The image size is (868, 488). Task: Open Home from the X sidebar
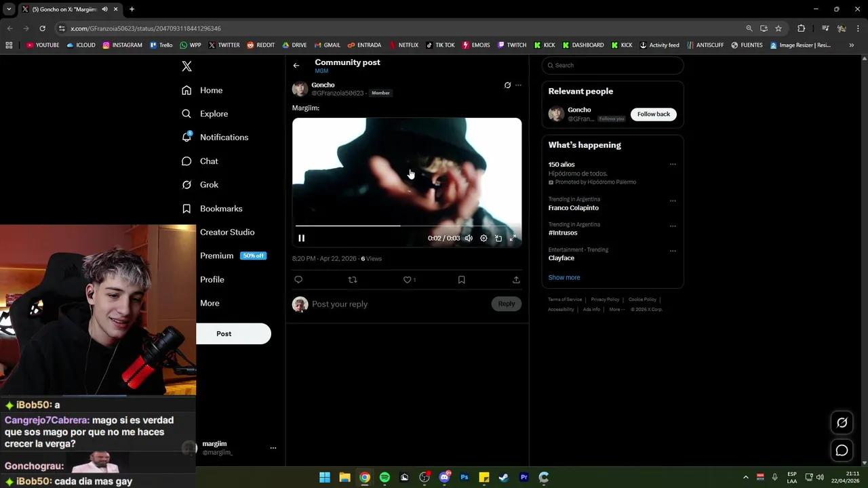click(202, 90)
